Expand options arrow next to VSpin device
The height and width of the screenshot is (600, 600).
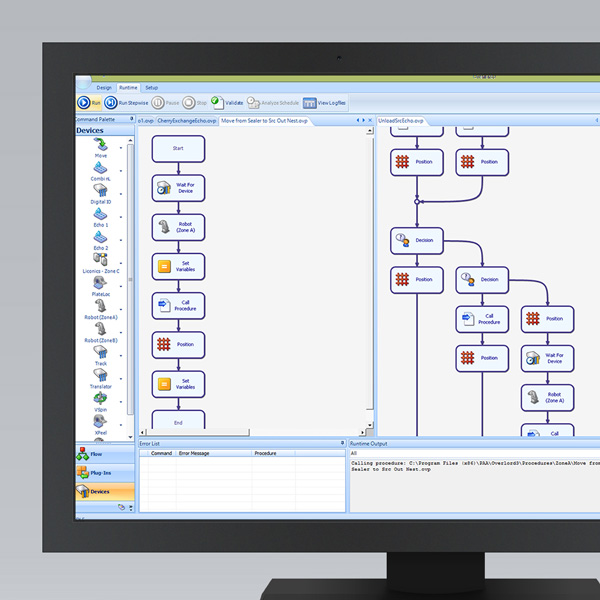[x=121, y=402]
